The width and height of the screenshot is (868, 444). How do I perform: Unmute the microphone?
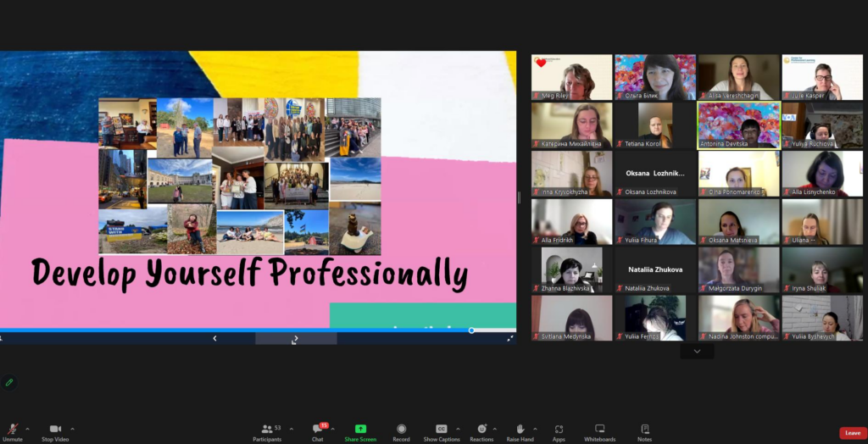coord(13,429)
